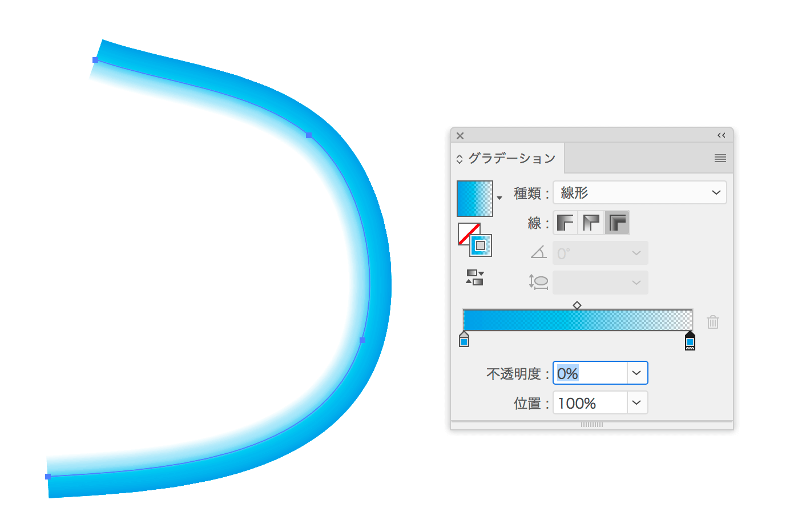Click the fill none swatch
The width and height of the screenshot is (806, 532).
(469, 233)
